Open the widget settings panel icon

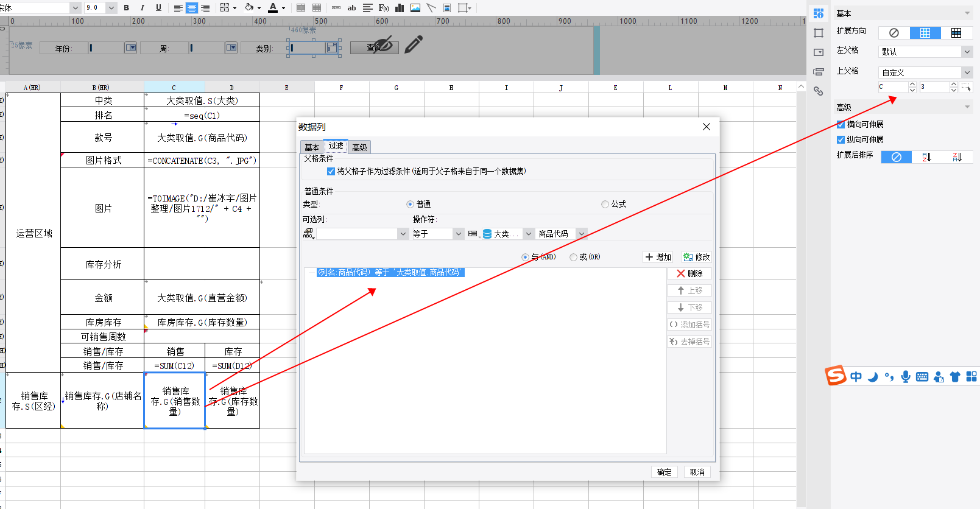click(819, 52)
